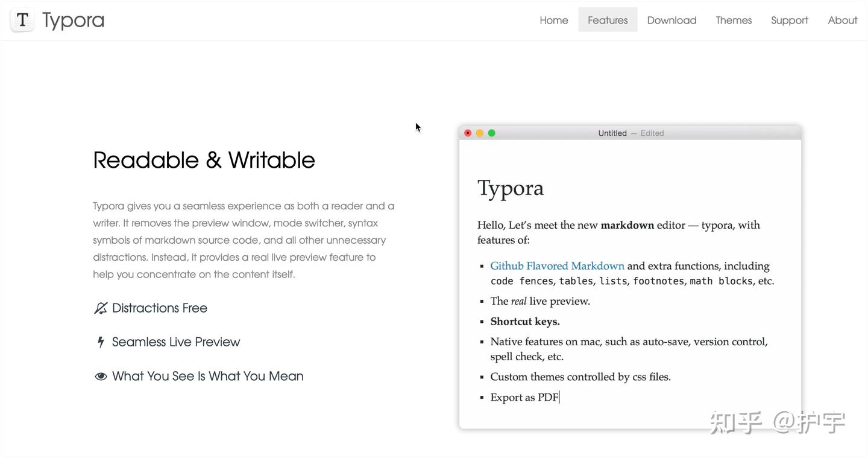Click the Readable & Writable heading
The width and height of the screenshot is (868, 458).
pos(204,161)
